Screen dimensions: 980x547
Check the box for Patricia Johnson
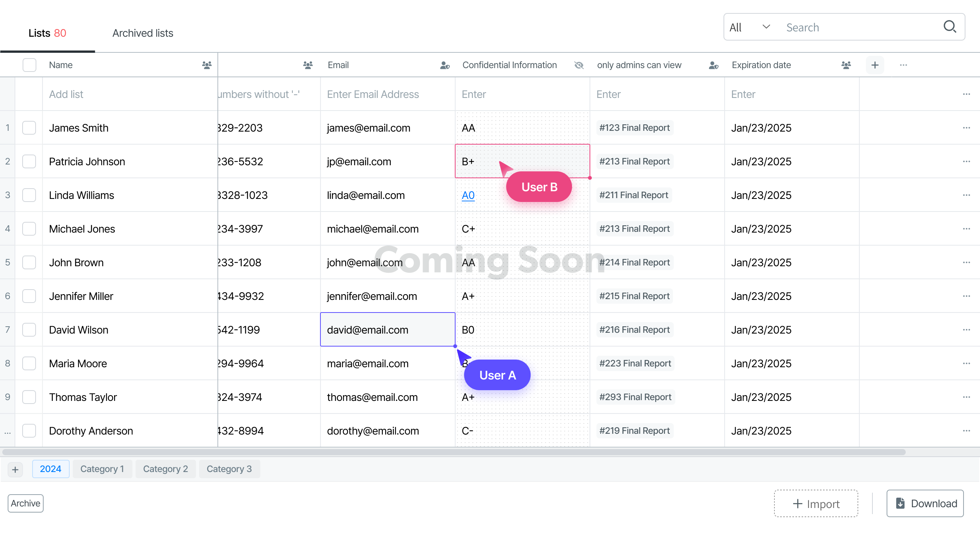coord(29,161)
